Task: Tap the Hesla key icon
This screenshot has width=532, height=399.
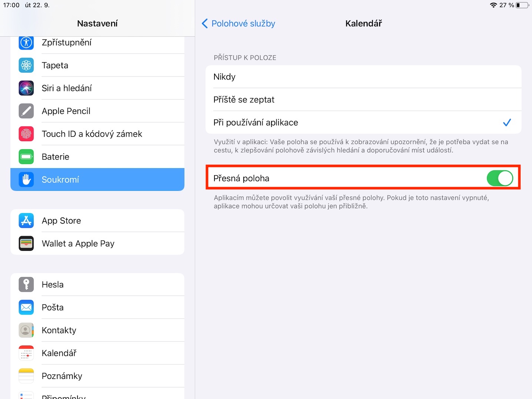Action: 26,285
